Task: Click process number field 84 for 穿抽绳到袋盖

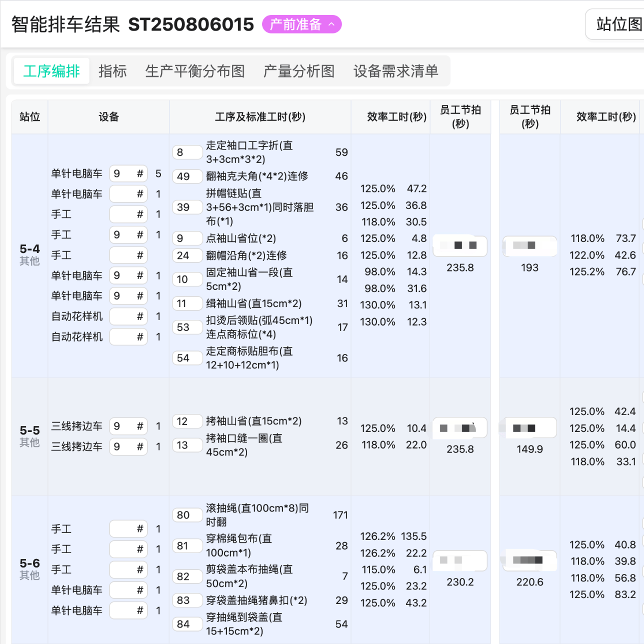Action: pyautogui.click(x=186, y=624)
